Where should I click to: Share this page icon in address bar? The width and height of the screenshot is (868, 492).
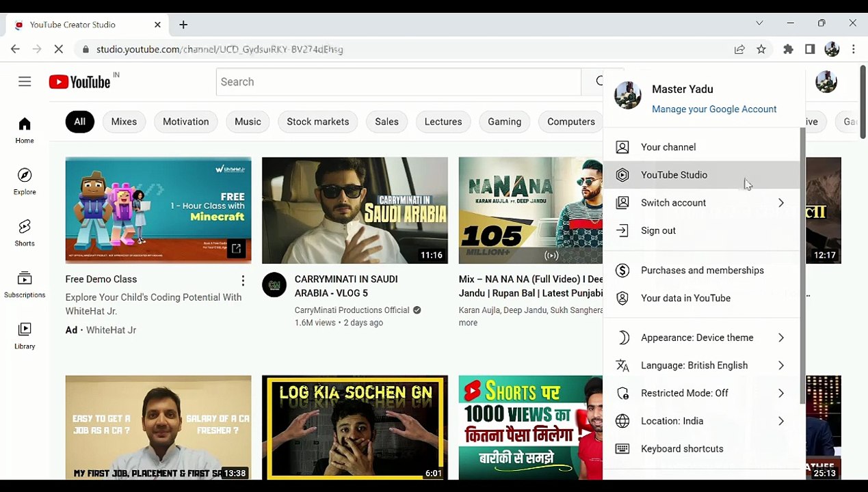pyautogui.click(x=739, y=49)
